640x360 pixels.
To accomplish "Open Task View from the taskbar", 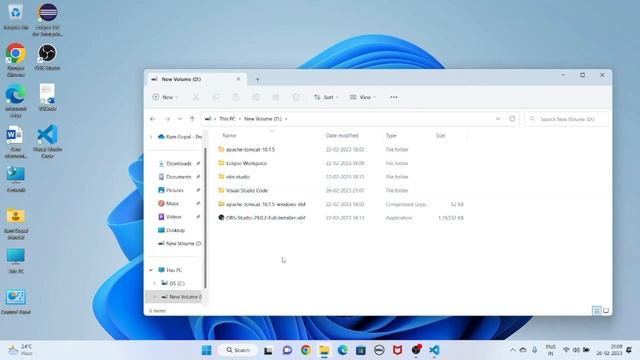I will pyautogui.click(x=268, y=350).
